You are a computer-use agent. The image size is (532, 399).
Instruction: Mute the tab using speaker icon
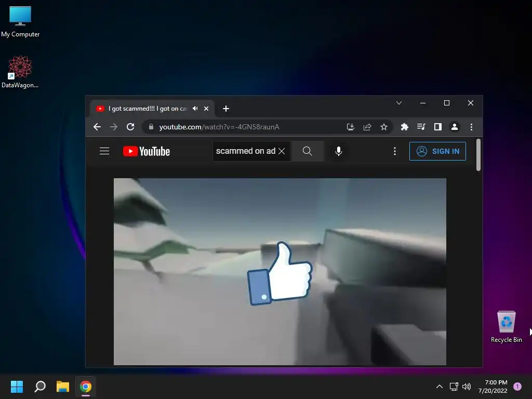[195, 109]
